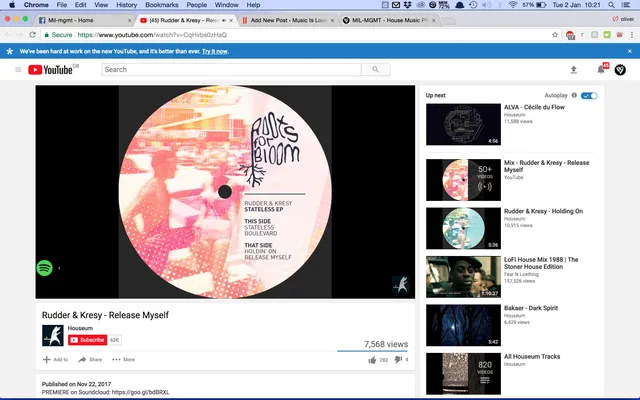Open the All Houseum Tracks playlist thumbnail

463,373
